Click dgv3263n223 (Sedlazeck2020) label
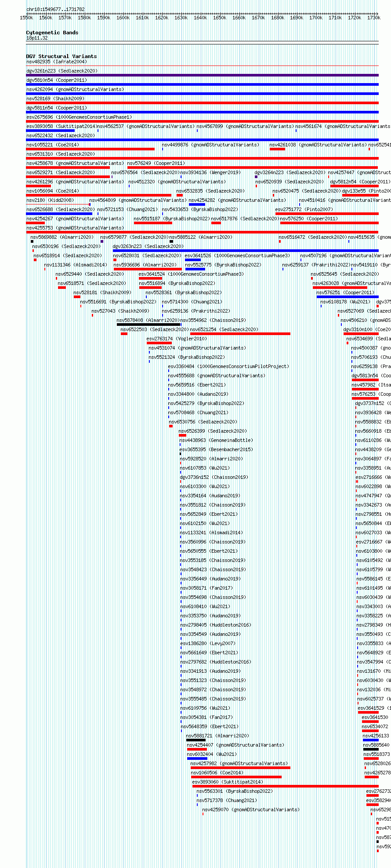 (x=148, y=246)
